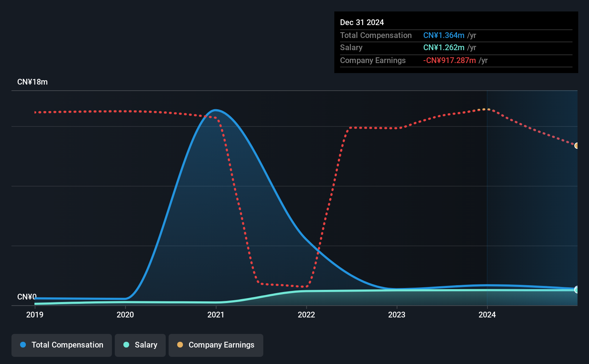
Task: Click the tooltip Total Compensation row label
Action: click(x=376, y=35)
